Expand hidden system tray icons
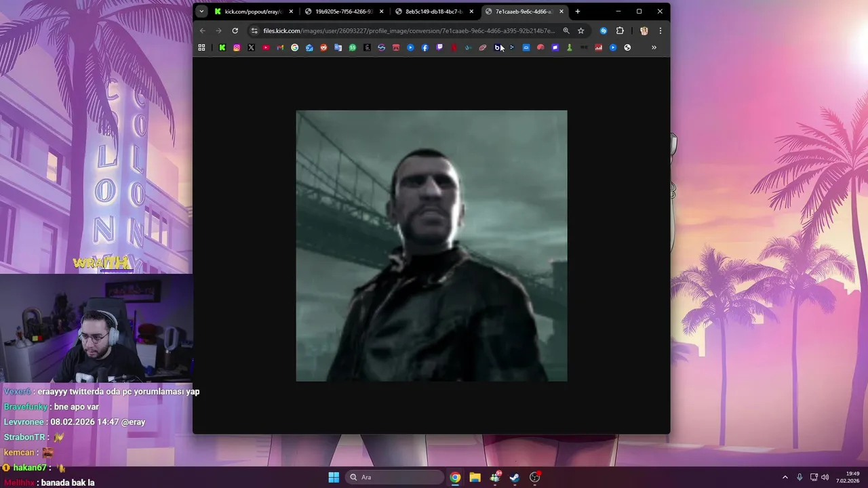The image size is (868, 488). coord(785,477)
